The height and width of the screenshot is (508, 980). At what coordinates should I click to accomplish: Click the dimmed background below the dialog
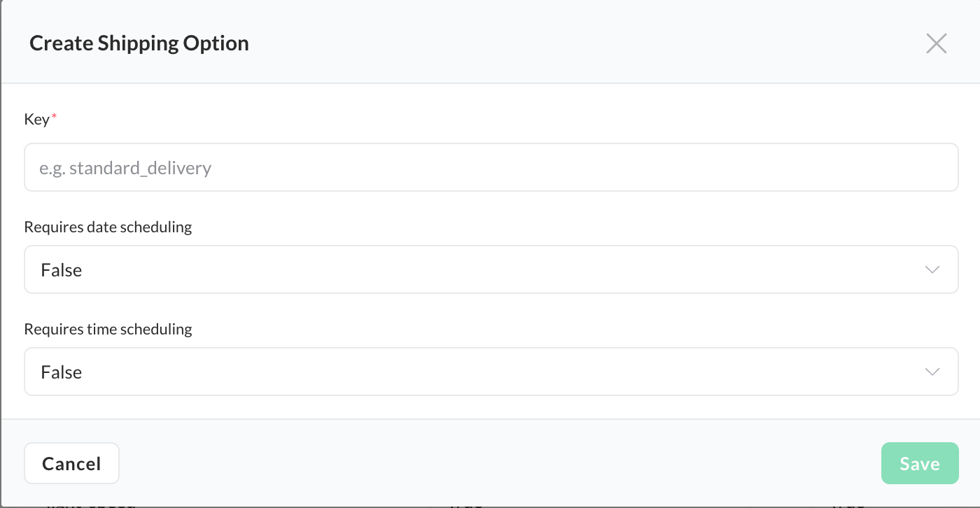tap(280, 504)
